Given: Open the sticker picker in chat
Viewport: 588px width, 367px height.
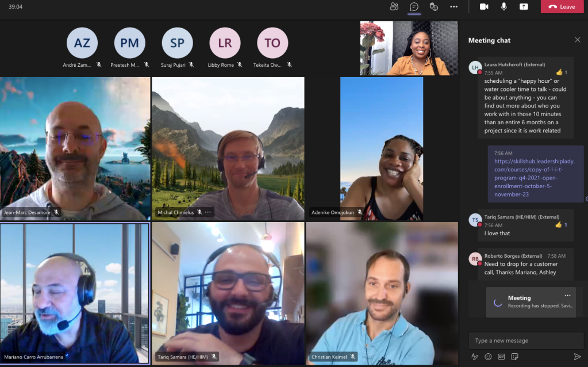Looking at the screenshot, I should pos(514,357).
